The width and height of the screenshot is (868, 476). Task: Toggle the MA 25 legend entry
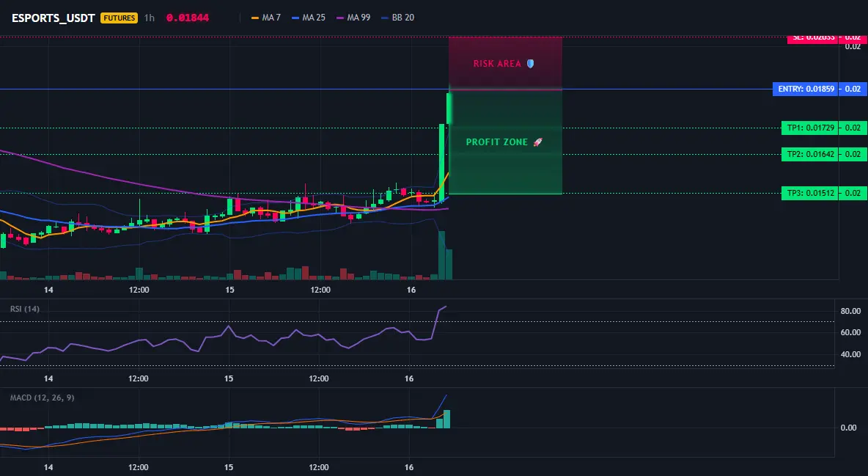(x=309, y=18)
